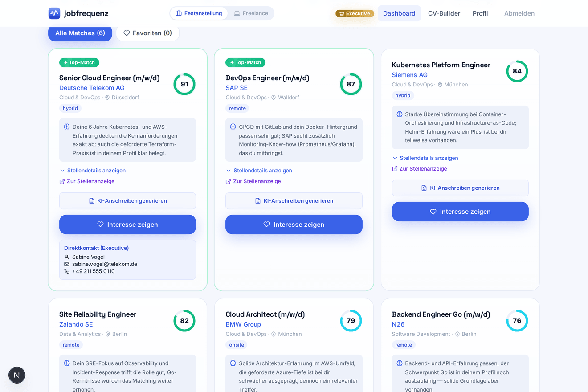Click the email sabine.vogel@telekom.de

[x=105, y=264]
